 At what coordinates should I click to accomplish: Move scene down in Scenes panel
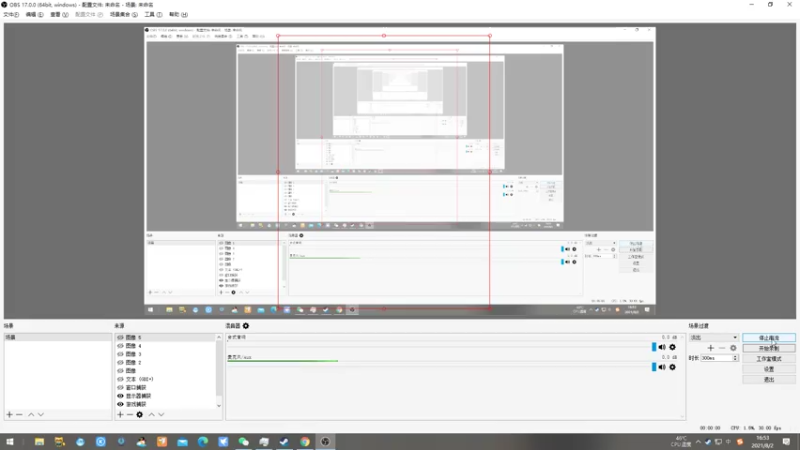pos(41,415)
